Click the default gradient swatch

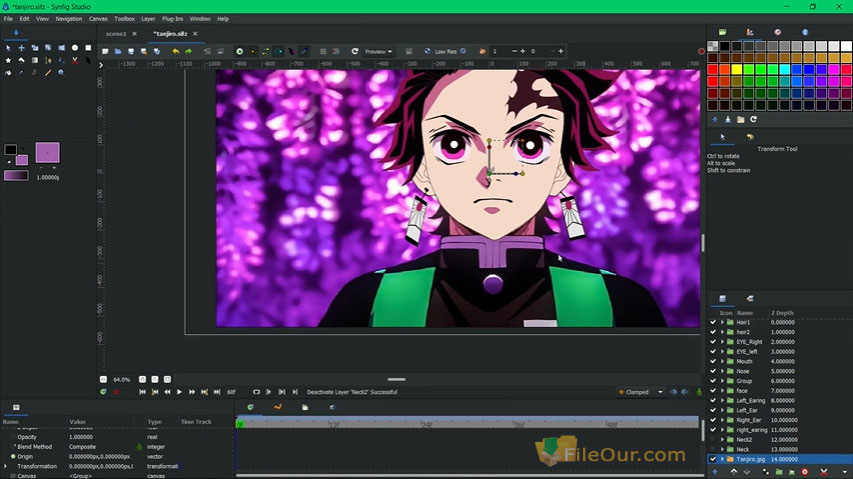(x=16, y=176)
